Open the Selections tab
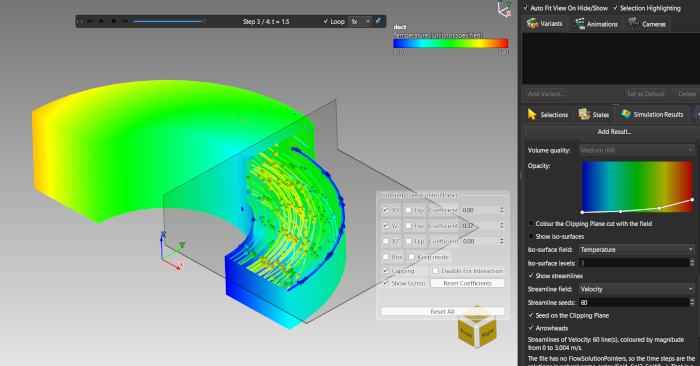 pos(547,115)
